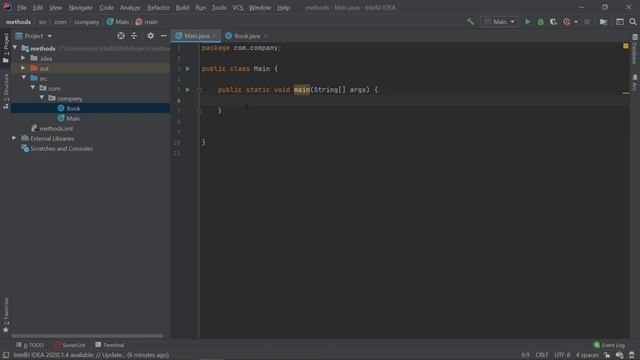Click the 4 spaces indent setting
This screenshot has width=640, height=360.
click(x=587, y=355)
